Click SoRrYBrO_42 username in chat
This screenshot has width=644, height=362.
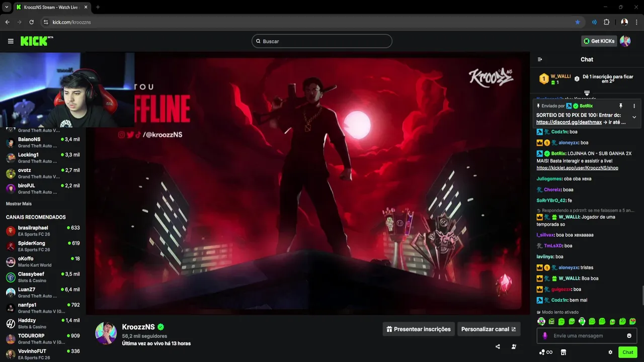point(551,201)
